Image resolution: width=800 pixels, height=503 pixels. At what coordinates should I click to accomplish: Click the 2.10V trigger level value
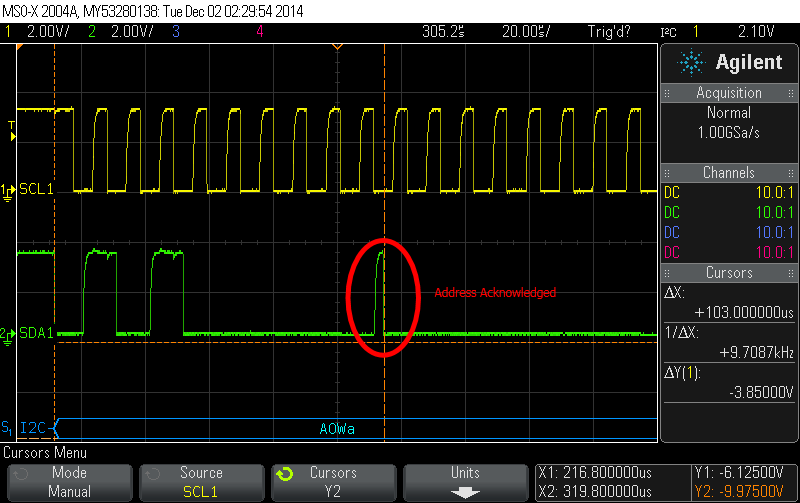(x=756, y=32)
